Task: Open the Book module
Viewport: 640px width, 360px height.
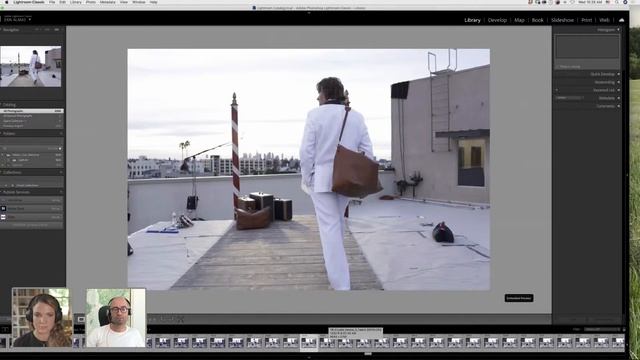Action: (x=538, y=20)
